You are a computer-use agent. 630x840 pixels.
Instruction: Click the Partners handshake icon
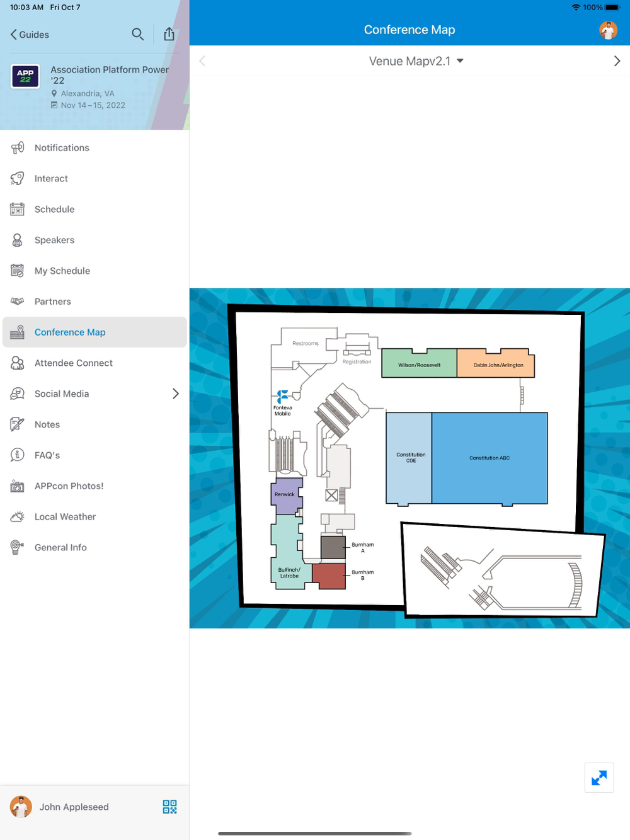(17, 301)
